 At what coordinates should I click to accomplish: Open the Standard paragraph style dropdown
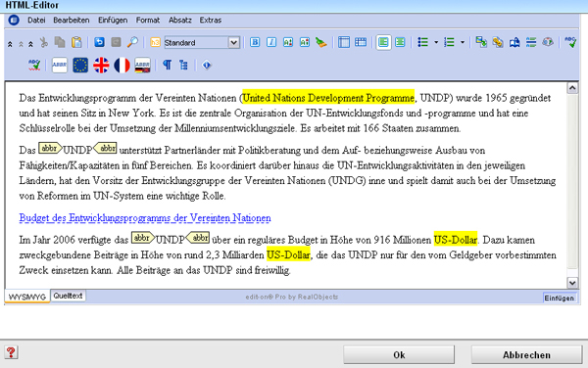coord(202,42)
